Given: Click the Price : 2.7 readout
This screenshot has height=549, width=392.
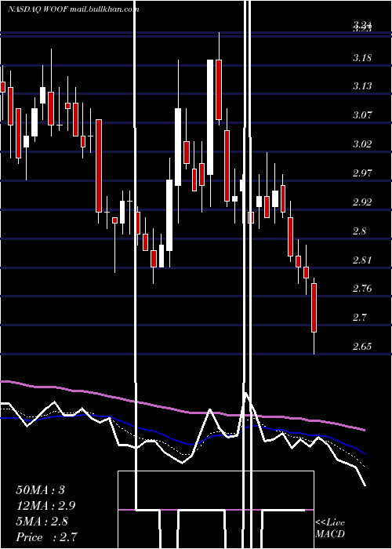Looking at the screenshot, I should [x=46, y=537].
